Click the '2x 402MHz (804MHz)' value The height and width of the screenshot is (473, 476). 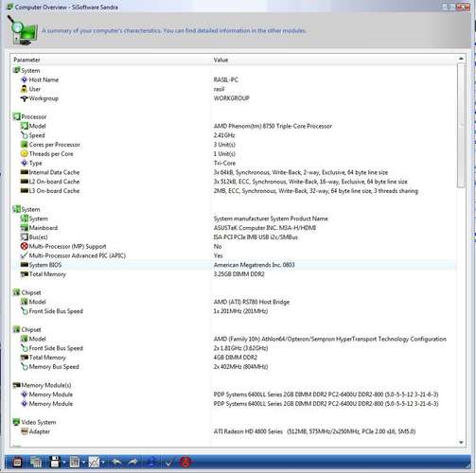tap(240, 367)
